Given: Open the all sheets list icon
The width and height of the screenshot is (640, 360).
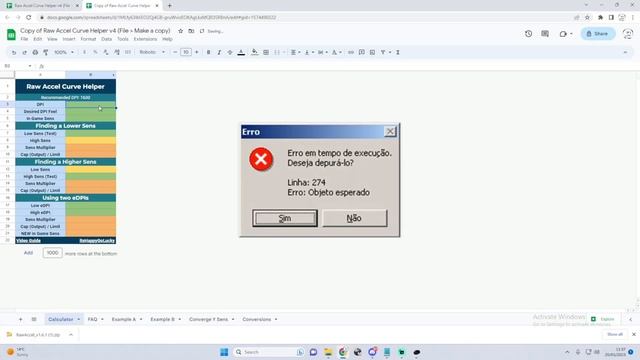Looking at the screenshot, I should pyautogui.click(x=34, y=319).
